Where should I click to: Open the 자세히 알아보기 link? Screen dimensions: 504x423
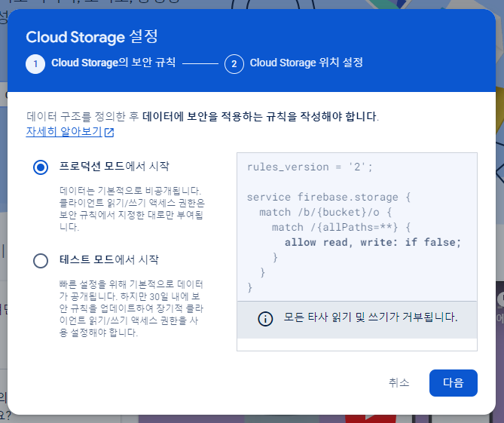pos(64,131)
